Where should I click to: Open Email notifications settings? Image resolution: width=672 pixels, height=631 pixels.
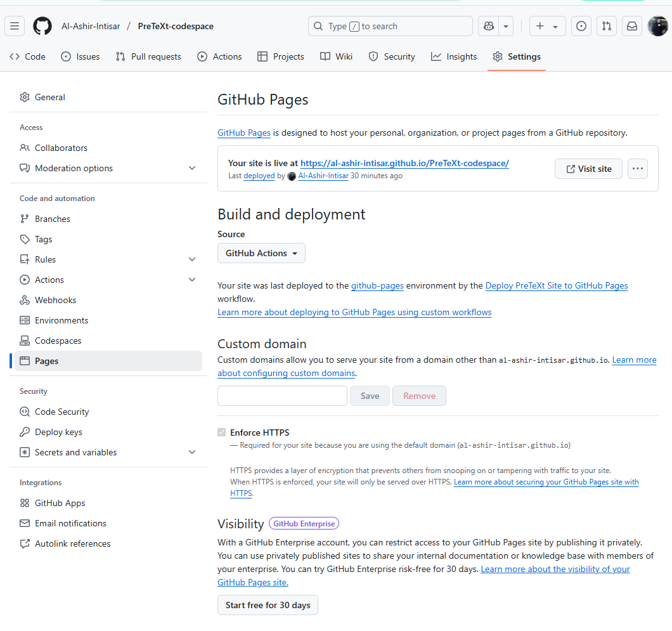click(x=108, y=523)
